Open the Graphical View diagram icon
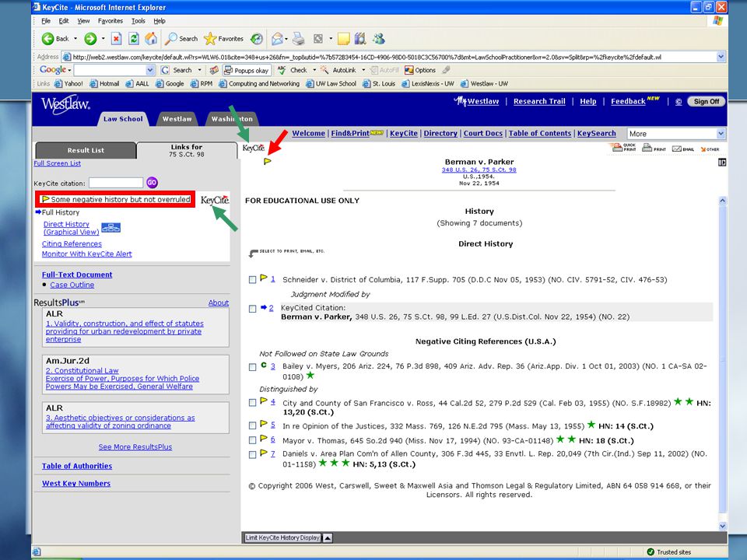This screenshot has width=747, height=560. click(111, 228)
